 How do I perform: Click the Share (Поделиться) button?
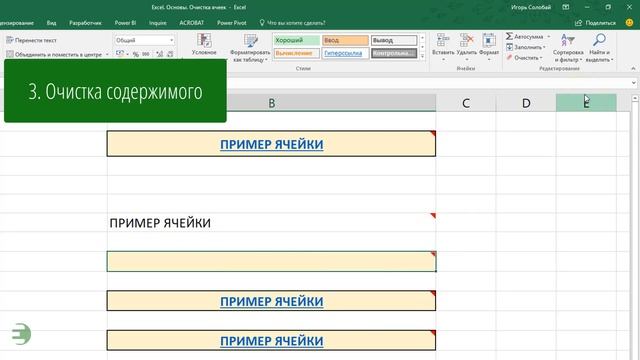point(595,23)
